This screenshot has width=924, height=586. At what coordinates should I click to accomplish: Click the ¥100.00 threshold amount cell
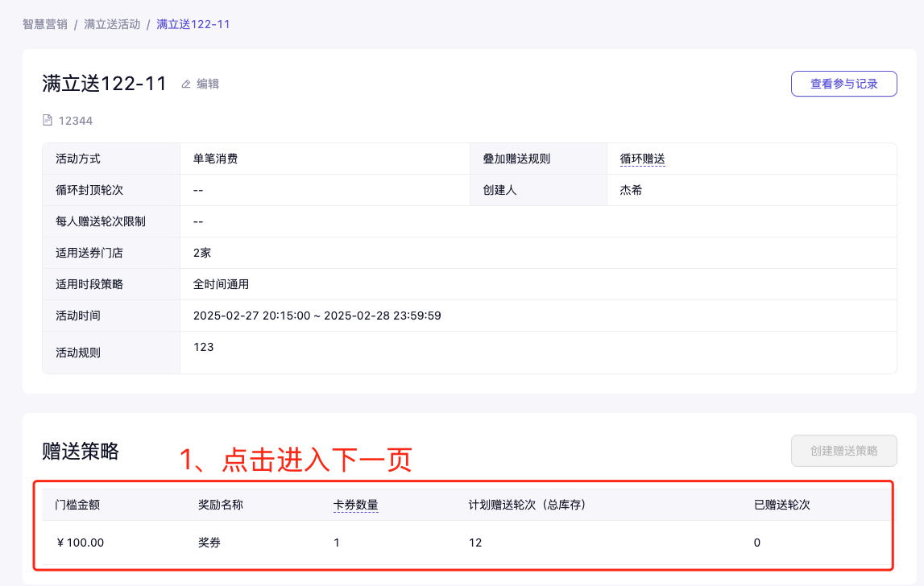coord(81,543)
